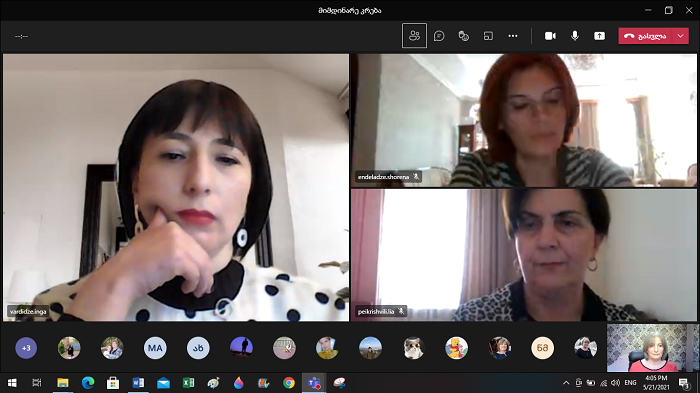700x393 pixels.
Task: Open the clock showing 4:05 PM
Action: pyautogui.click(x=656, y=383)
